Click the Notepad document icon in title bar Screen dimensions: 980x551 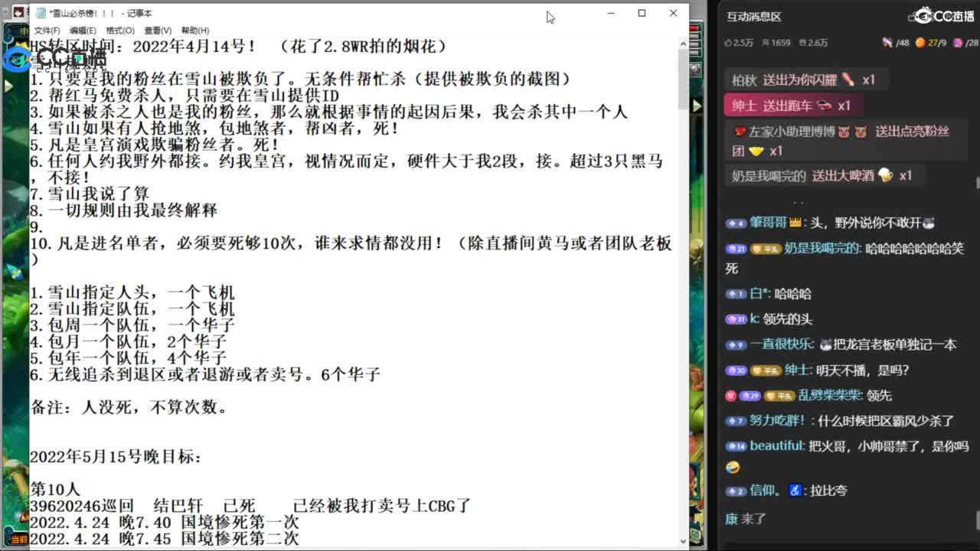(40, 13)
